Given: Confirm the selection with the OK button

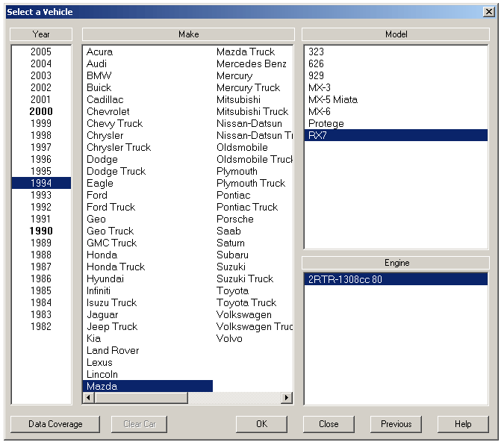Looking at the screenshot, I should [x=261, y=424].
